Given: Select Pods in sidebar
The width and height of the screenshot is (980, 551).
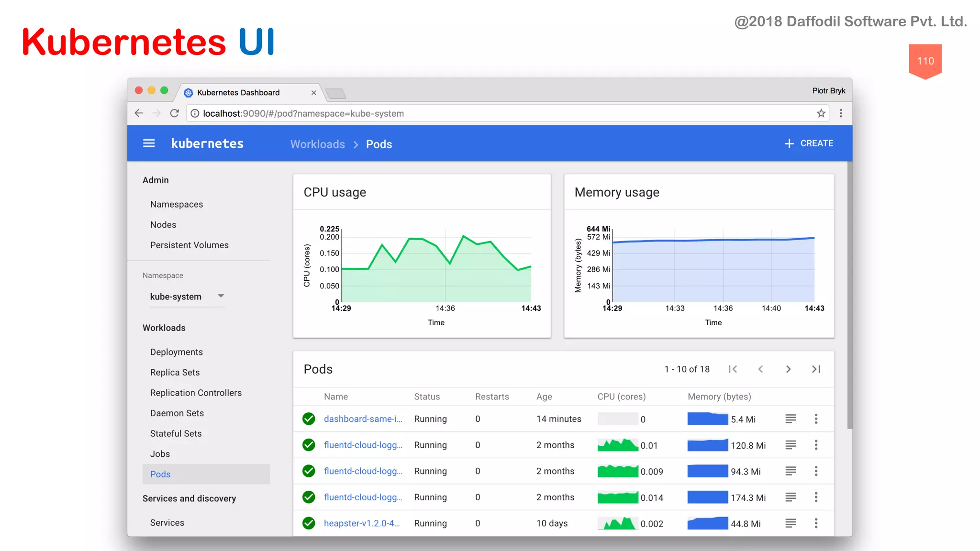Looking at the screenshot, I should click(206, 474).
